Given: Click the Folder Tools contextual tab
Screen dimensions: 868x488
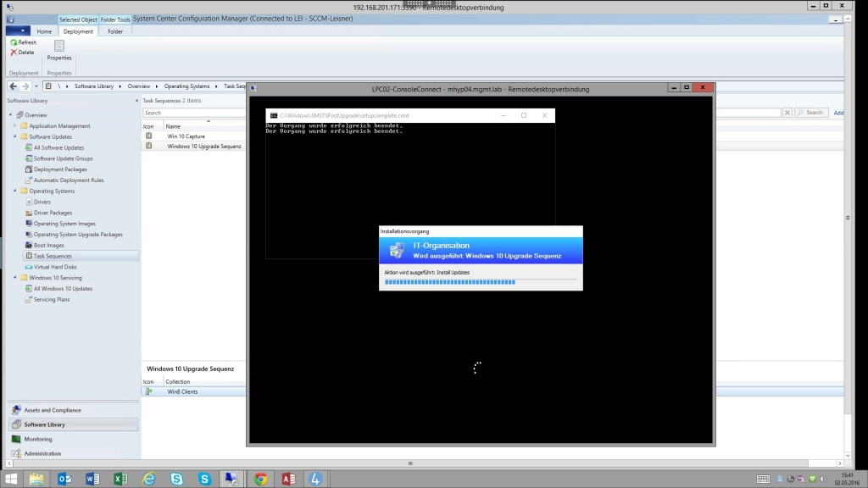Looking at the screenshot, I should click(115, 19).
